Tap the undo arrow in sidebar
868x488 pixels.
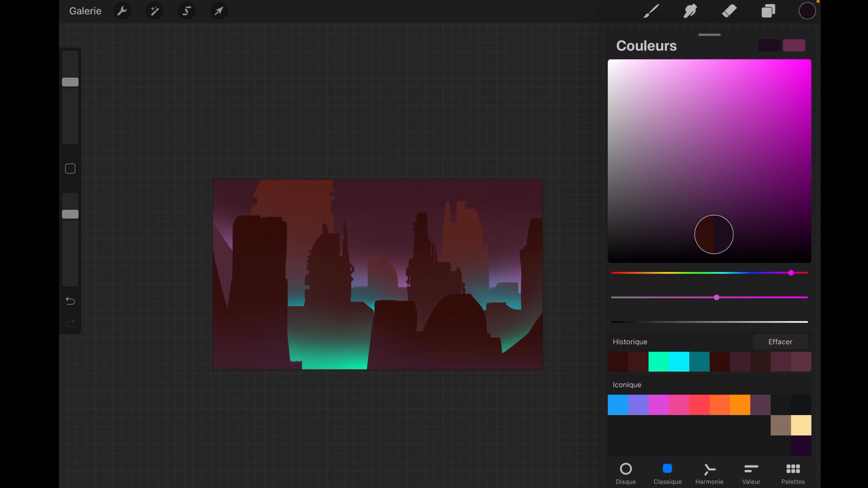coord(70,301)
